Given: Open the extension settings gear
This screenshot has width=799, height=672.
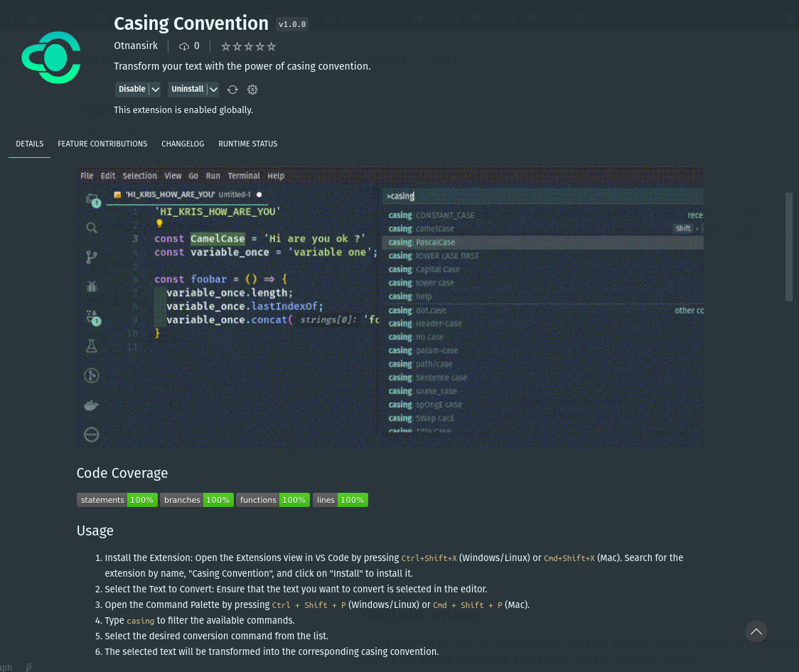Looking at the screenshot, I should coord(252,90).
